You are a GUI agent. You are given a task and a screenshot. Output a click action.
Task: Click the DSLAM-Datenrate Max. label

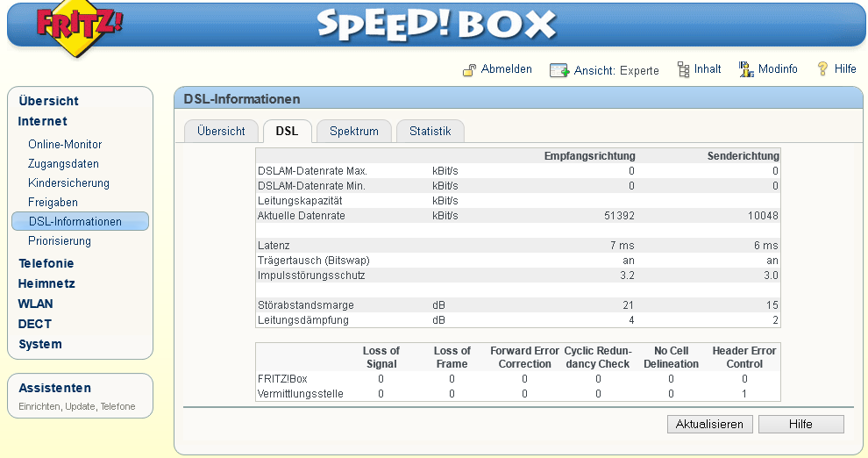click(312, 171)
